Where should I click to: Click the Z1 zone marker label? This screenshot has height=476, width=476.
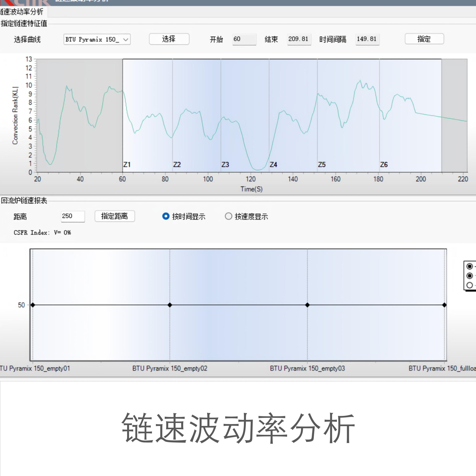tap(127, 164)
